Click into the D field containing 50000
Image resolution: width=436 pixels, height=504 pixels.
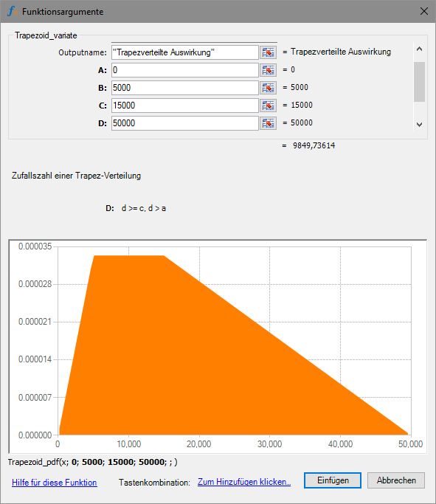[185, 123]
